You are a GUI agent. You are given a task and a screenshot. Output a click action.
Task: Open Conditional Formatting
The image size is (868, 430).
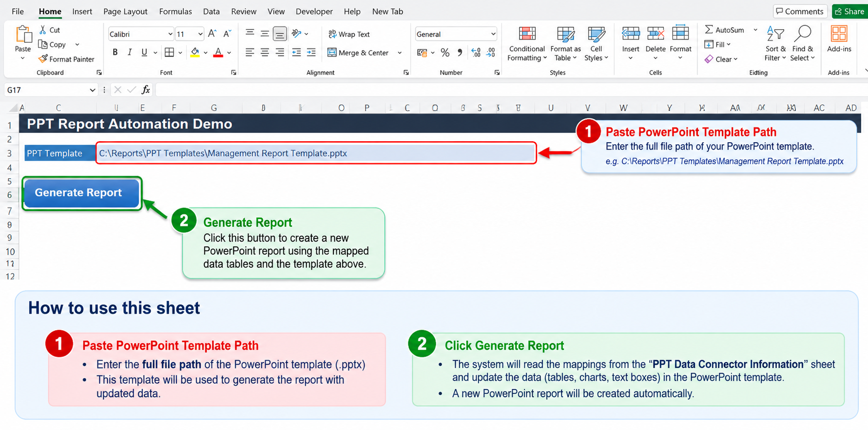tap(527, 44)
